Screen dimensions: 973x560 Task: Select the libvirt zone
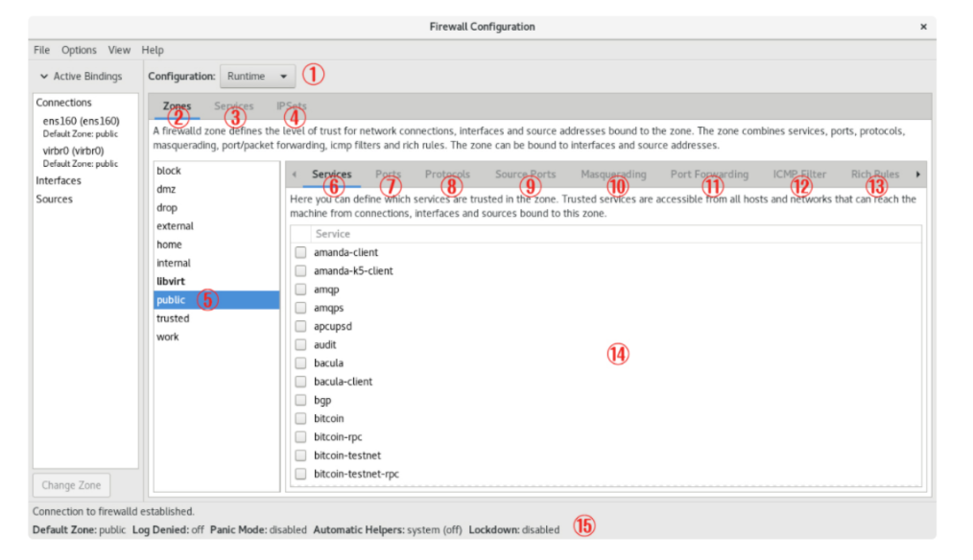(217, 282)
